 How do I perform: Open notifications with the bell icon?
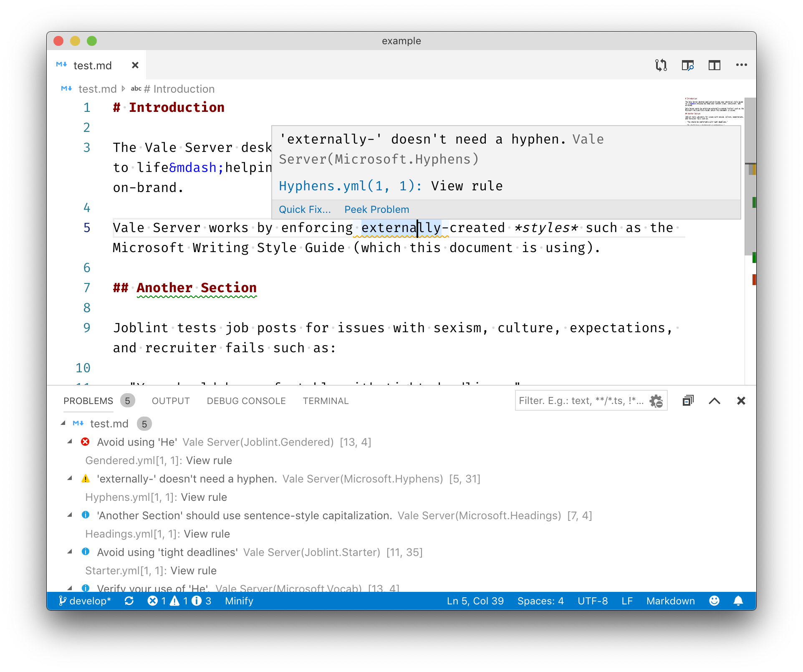(x=738, y=601)
